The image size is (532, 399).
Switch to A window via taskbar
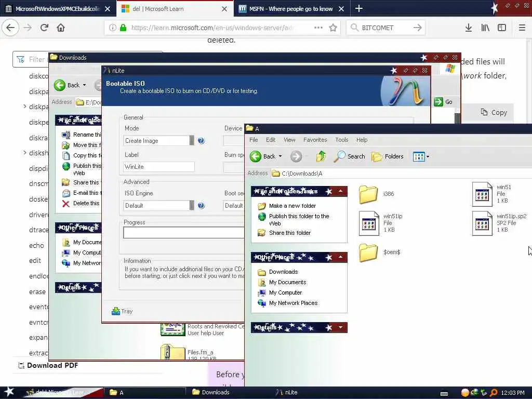tap(144, 393)
